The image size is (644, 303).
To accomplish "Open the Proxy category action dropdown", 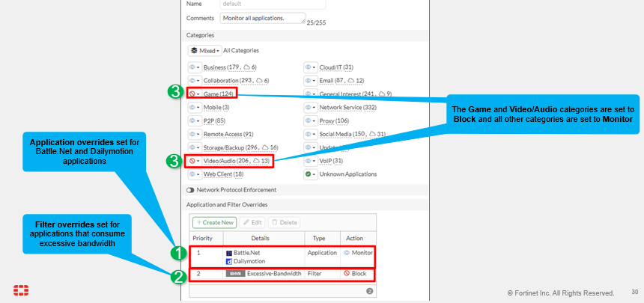I will pos(311,120).
